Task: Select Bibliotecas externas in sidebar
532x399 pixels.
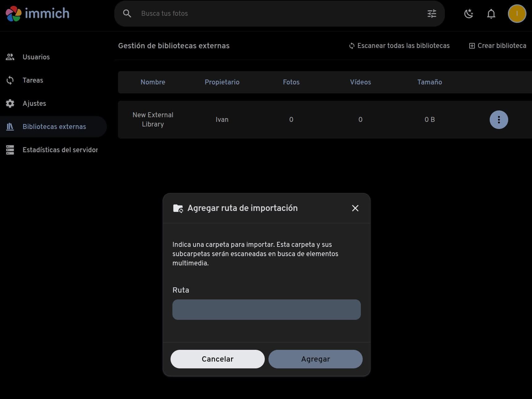Action: [x=54, y=127]
